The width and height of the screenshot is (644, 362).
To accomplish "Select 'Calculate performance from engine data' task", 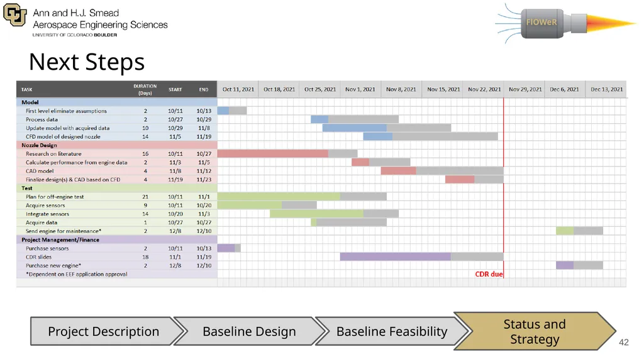I will pos(76,163).
